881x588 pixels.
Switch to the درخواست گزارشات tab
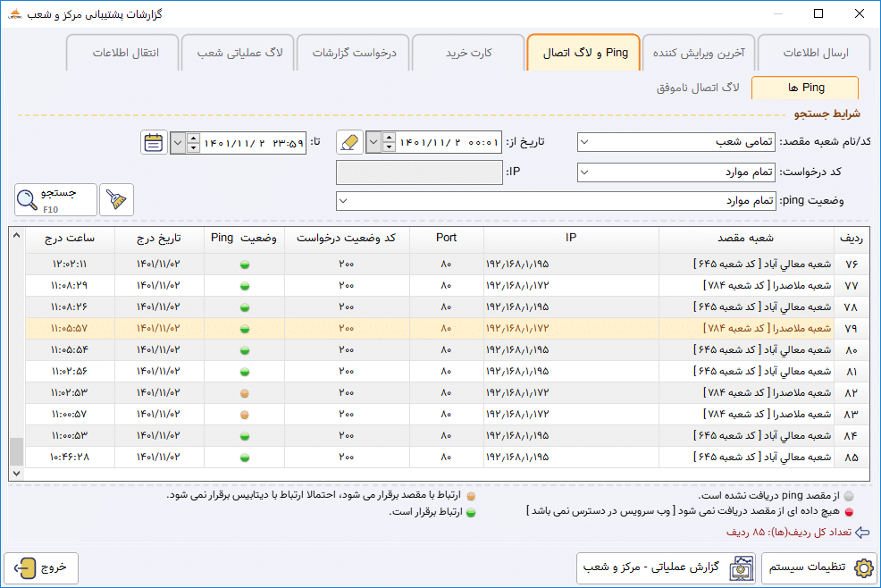(354, 53)
